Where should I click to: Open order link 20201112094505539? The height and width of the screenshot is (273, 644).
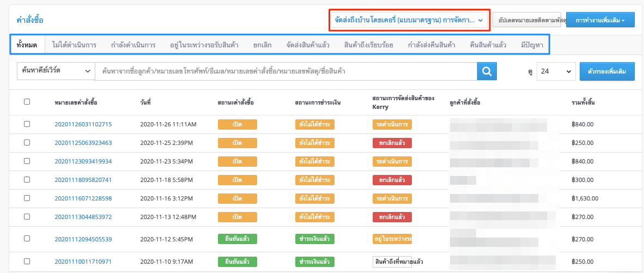83,239
